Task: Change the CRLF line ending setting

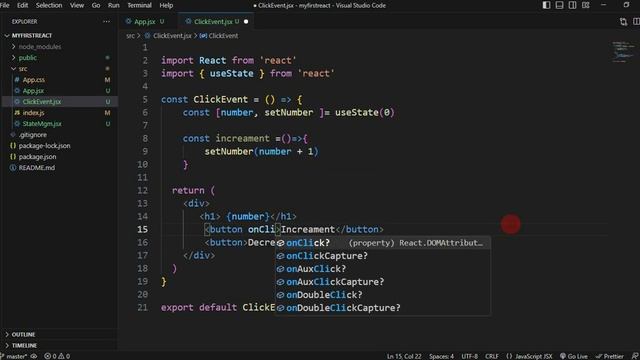Action: click(491, 356)
